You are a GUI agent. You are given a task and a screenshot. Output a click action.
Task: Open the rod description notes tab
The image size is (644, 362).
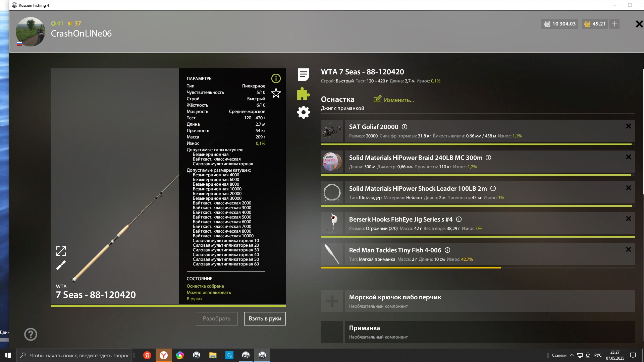click(x=303, y=75)
